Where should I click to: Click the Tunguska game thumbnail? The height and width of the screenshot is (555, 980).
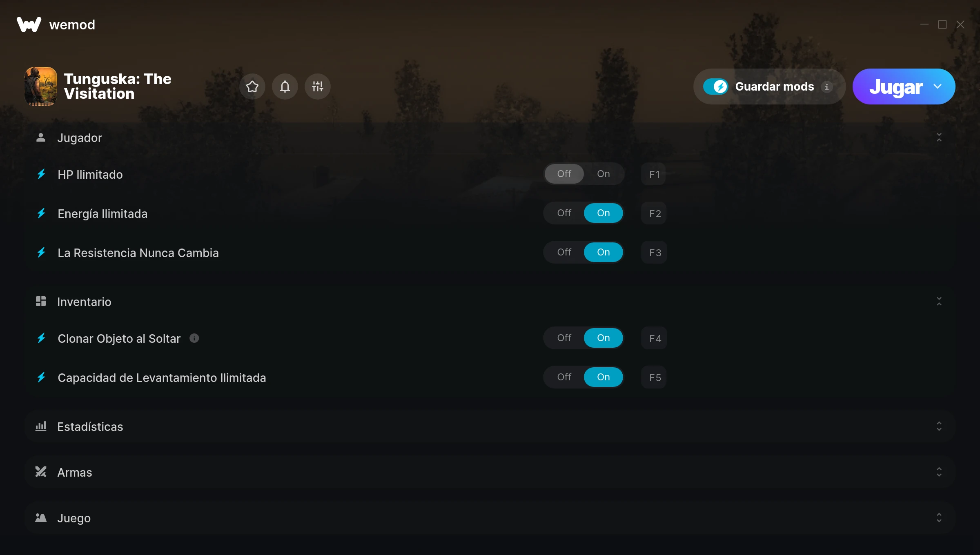pos(41,87)
